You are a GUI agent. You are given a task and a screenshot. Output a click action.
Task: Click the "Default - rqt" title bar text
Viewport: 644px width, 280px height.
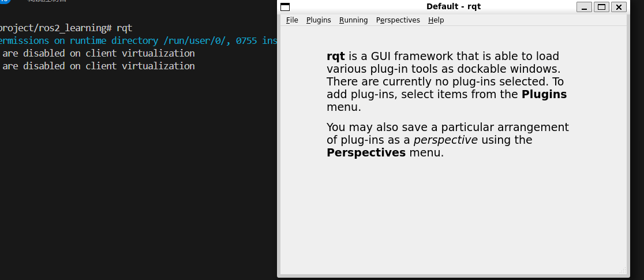pyautogui.click(x=453, y=7)
